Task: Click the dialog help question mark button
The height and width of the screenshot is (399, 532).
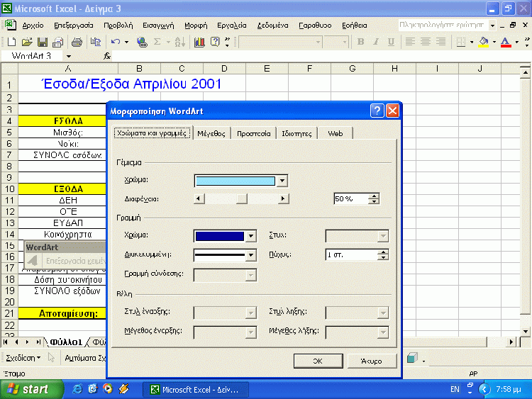Action: click(377, 111)
